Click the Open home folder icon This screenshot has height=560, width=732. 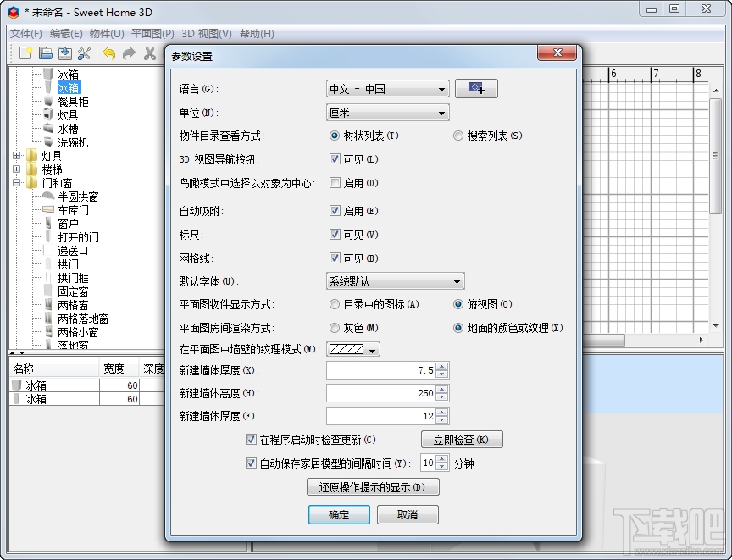point(45,53)
